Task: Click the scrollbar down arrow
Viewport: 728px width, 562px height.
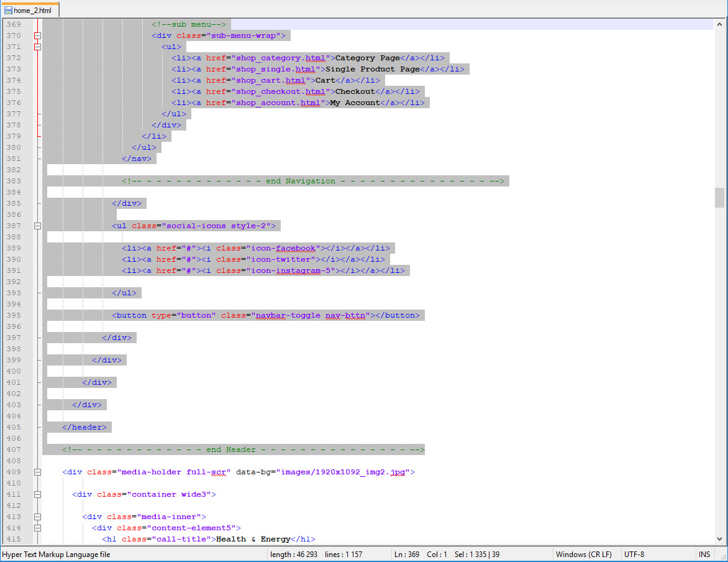Action: pos(719,539)
